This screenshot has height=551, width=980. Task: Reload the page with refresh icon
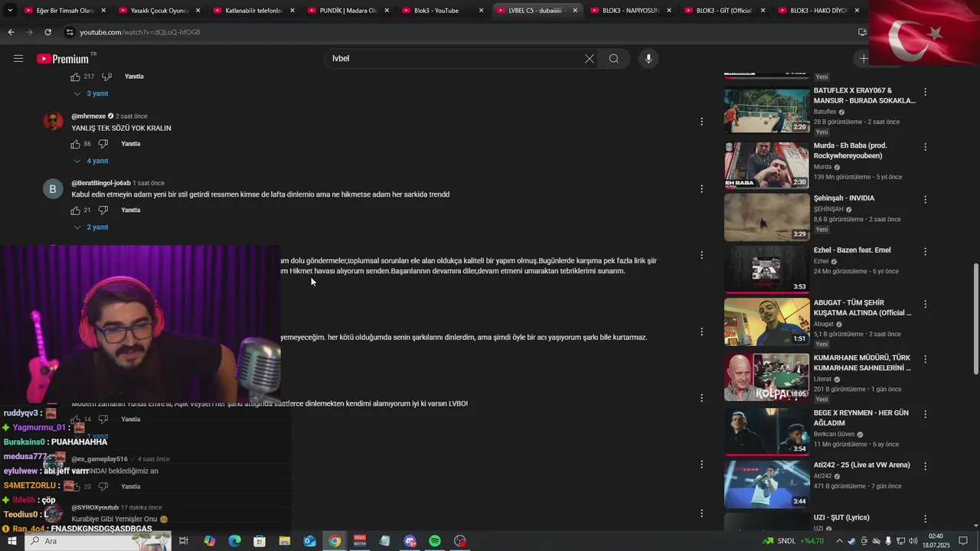[x=47, y=32]
